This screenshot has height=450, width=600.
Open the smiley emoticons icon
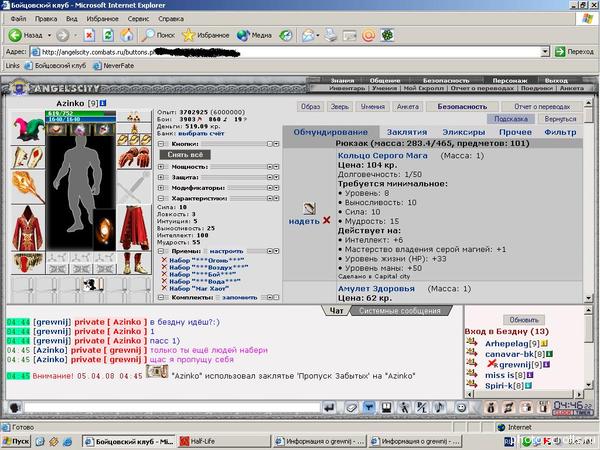461,408
